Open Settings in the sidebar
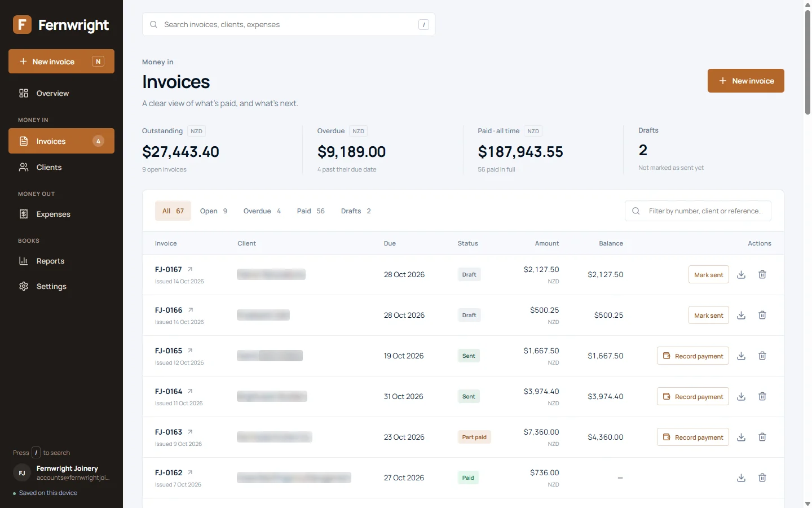Viewport: 812px width, 508px height. tap(61, 286)
